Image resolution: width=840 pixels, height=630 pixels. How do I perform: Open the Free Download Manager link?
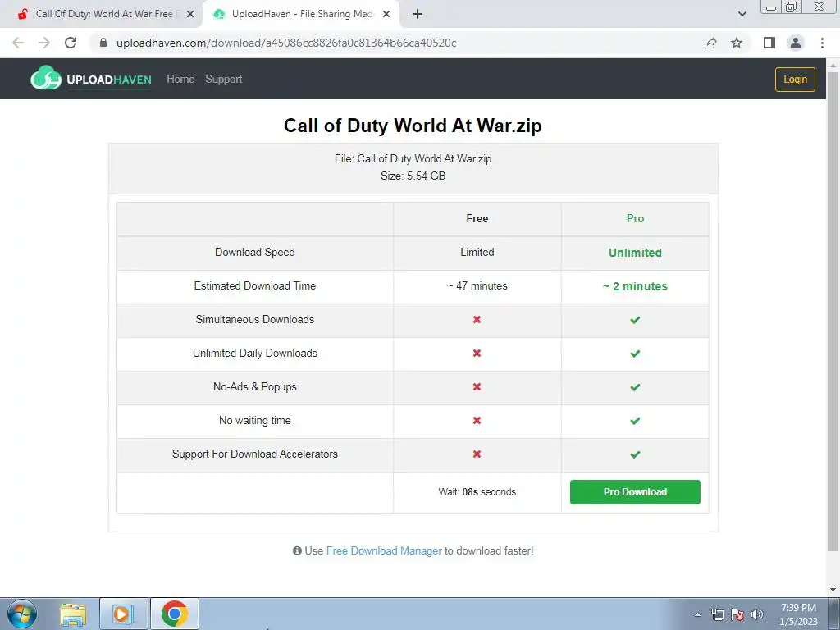coord(384,550)
